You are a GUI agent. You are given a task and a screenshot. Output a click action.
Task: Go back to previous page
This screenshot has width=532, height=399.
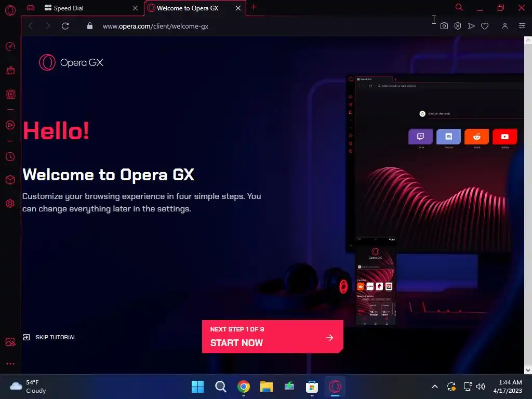pos(31,26)
